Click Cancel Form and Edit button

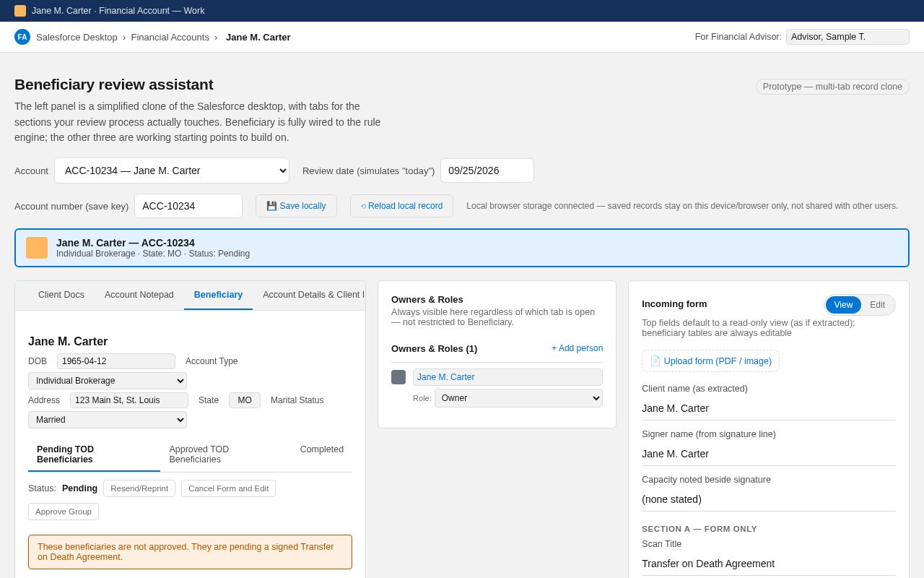[228, 488]
